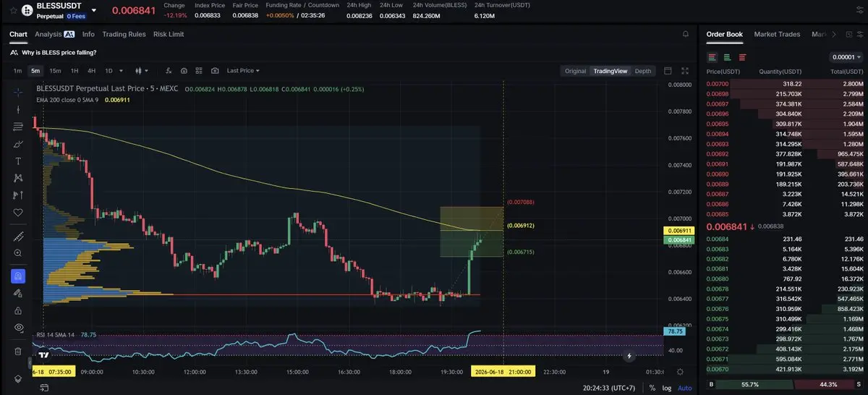Select the ruler measure tool

coord(18,236)
